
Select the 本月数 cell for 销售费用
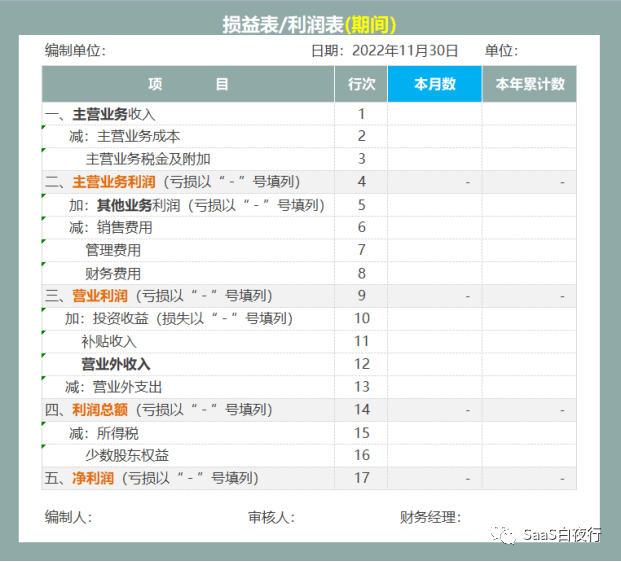pyautogui.click(x=434, y=228)
